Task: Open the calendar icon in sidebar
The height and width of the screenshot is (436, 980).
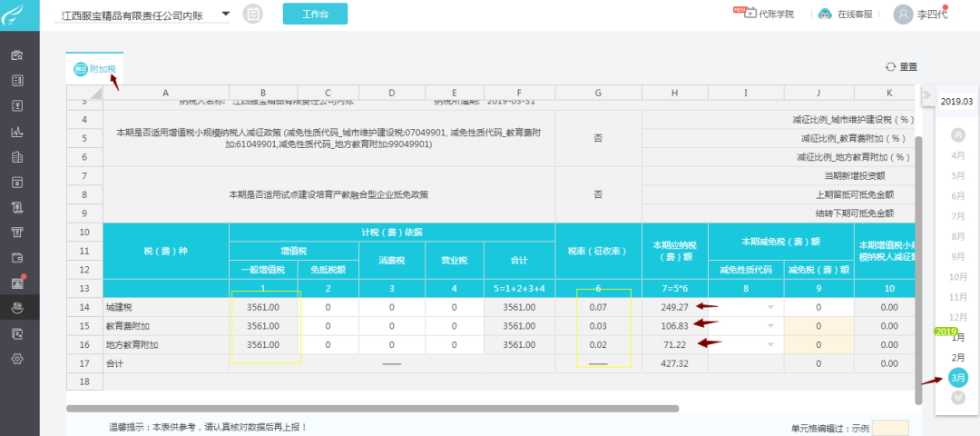Action: (x=17, y=182)
